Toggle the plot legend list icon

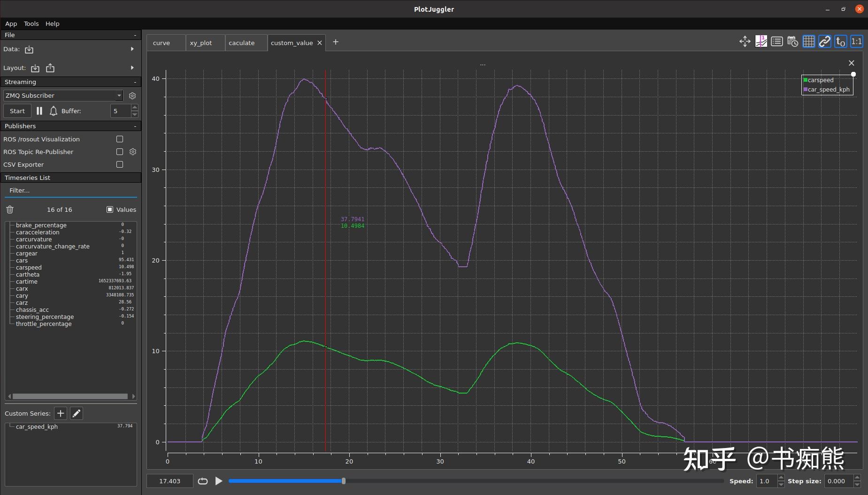click(x=777, y=42)
